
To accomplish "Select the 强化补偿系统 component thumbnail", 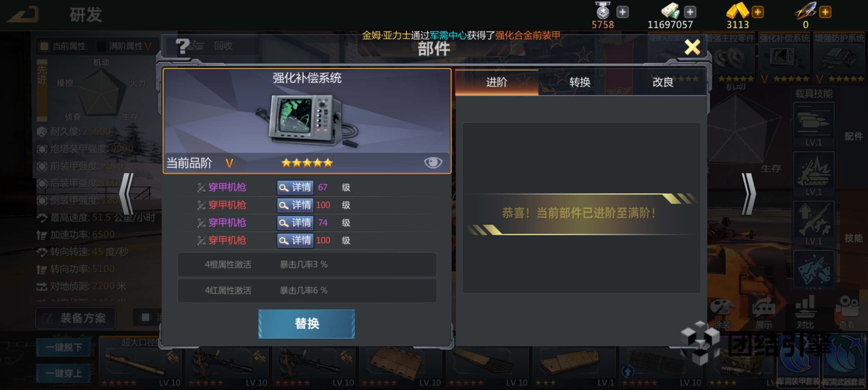I will pyautogui.click(x=785, y=58).
